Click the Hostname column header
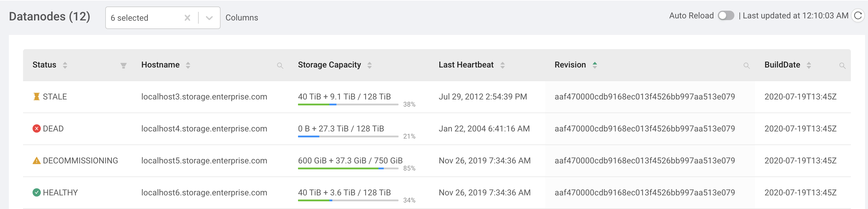The height and width of the screenshot is (209, 868). 161,65
